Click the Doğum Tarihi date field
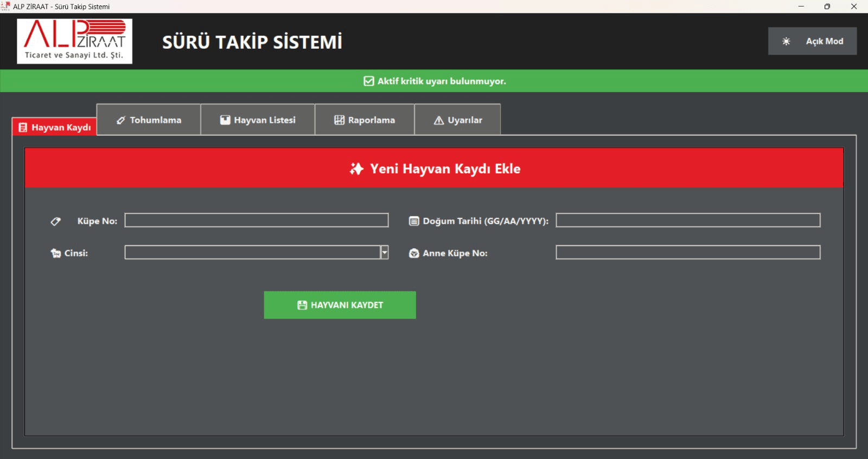868x459 pixels. [x=688, y=220]
